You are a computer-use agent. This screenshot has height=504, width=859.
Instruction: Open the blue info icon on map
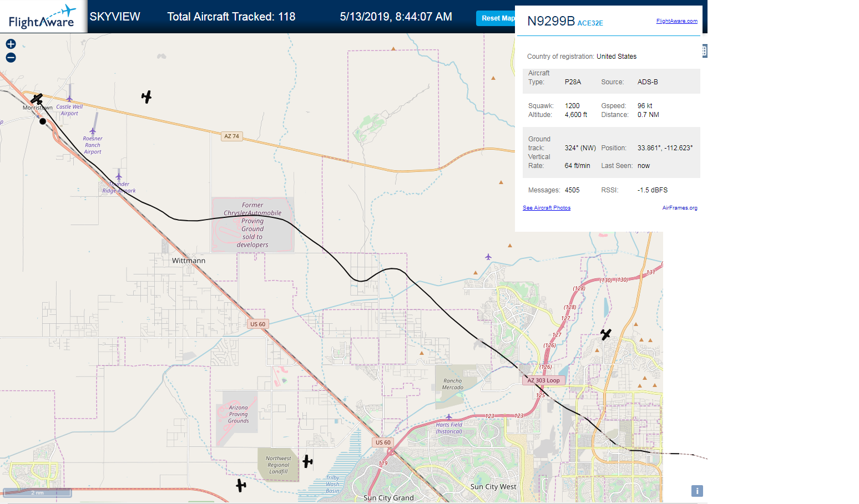[x=697, y=491]
